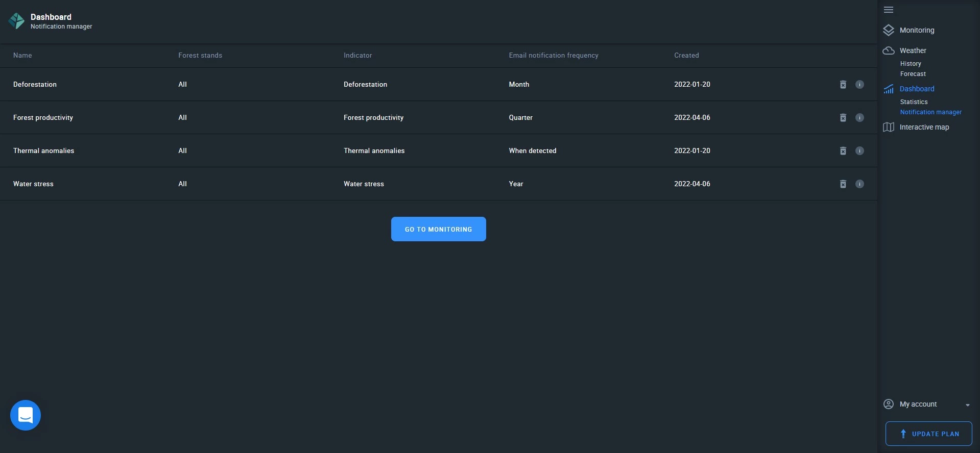Select Weather in the sidebar
This screenshot has height=453, width=980.
913,51
